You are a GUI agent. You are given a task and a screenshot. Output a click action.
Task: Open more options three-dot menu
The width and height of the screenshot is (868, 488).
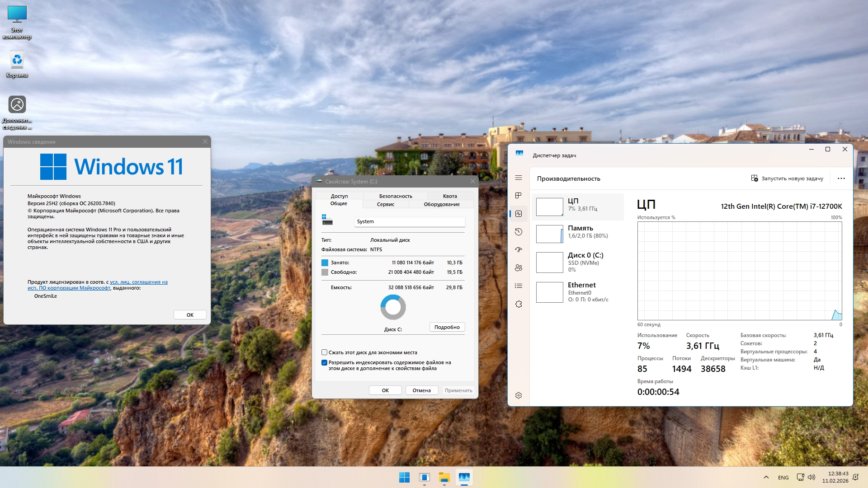coord(841,178)
